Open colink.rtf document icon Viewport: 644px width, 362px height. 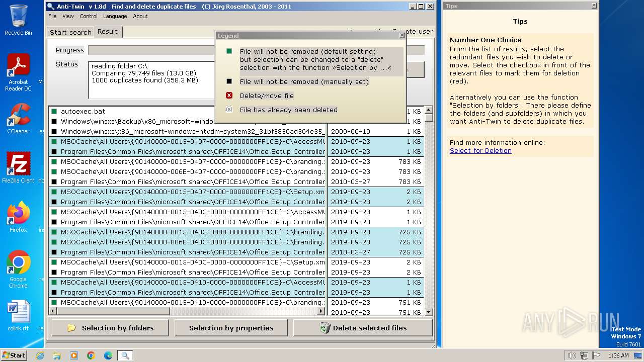click(18, 316)
